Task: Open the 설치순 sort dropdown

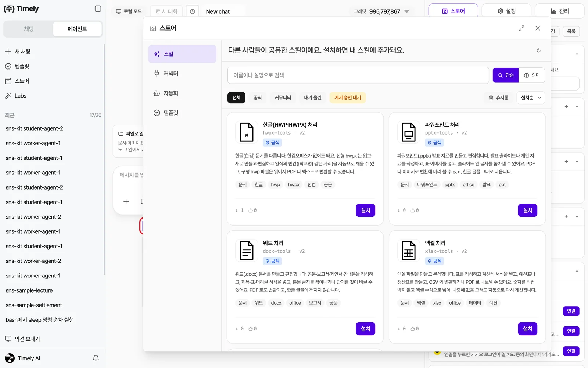Action: click(x=531, y=98)
